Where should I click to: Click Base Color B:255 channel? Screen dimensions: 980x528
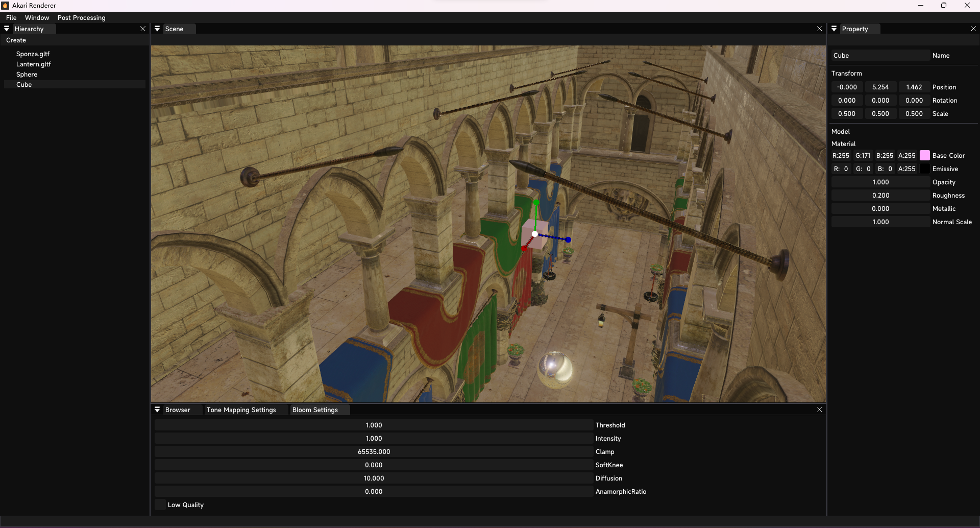pyautogui.click(x=885, y=155)
